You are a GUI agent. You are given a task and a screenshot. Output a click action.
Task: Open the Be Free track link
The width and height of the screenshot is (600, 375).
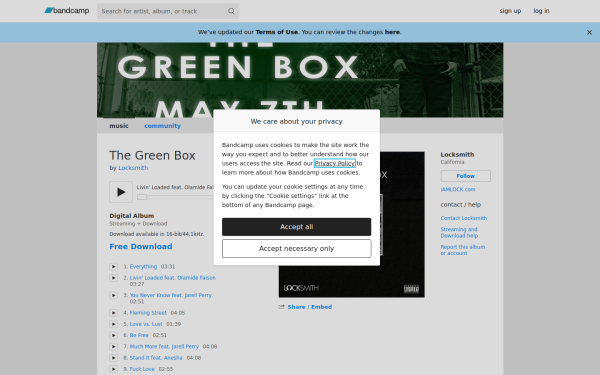(139, 335)
